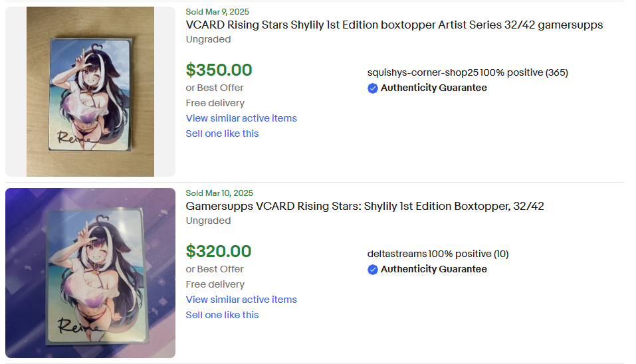Click the $350.00 sold price
The image size is (636, 364).
pos(219,70)
